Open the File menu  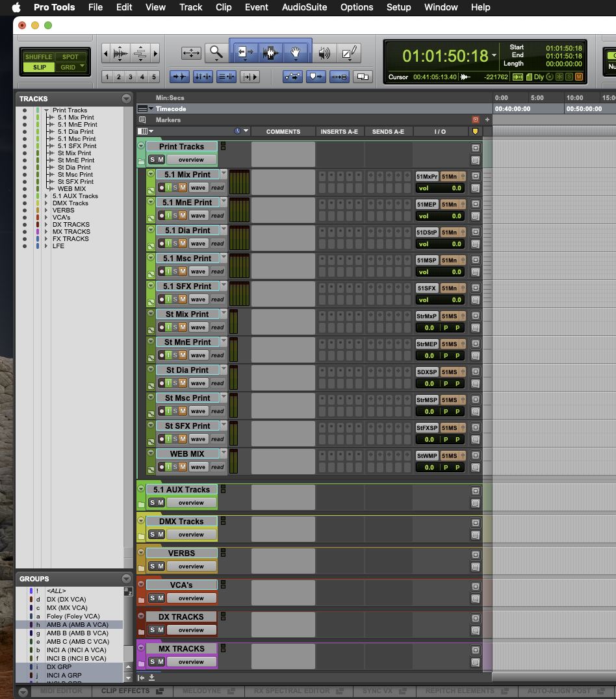[x=96, y=7]
